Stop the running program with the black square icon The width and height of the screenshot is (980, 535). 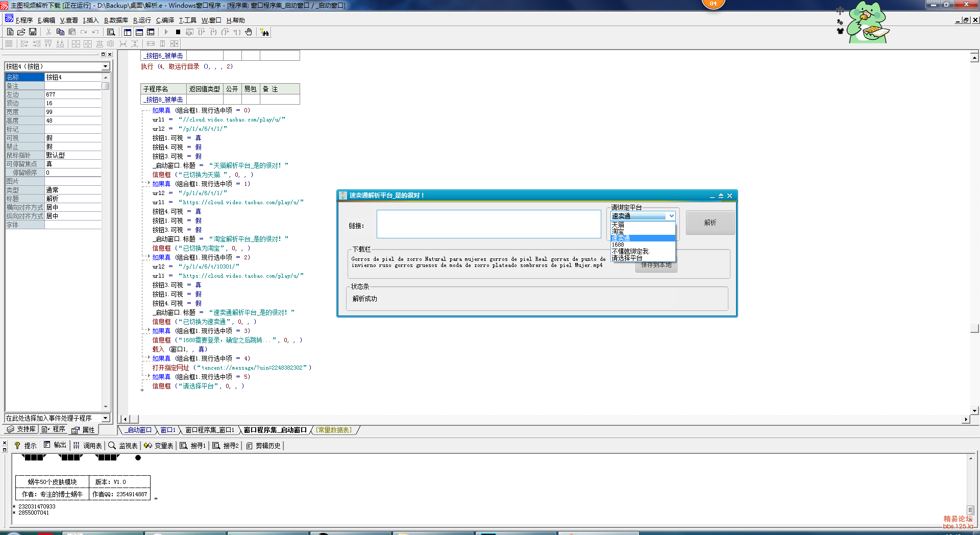178,32
